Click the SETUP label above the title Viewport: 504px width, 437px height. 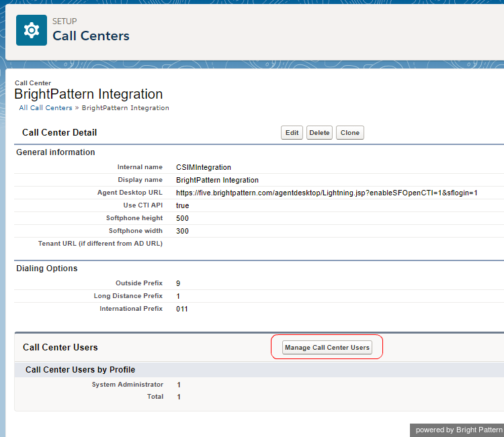point(65,21)
